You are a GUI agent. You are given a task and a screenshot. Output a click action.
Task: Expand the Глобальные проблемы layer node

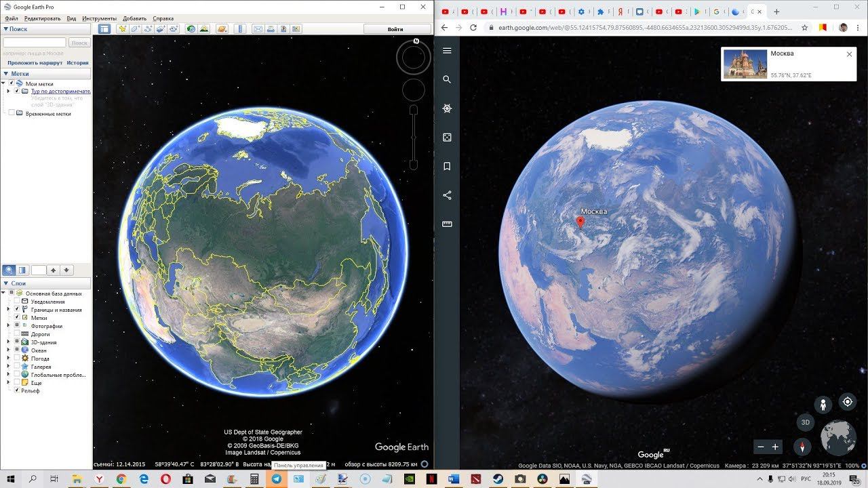click(x=8, y=375)
